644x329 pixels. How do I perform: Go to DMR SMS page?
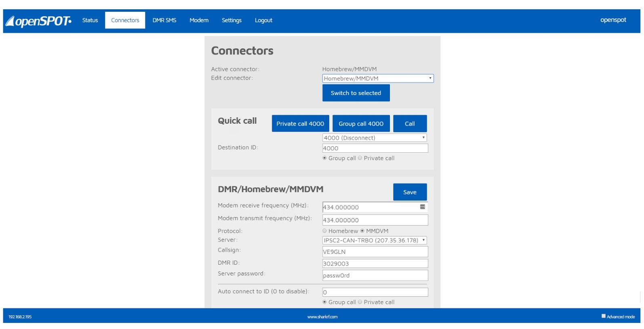tap(164, 20)
